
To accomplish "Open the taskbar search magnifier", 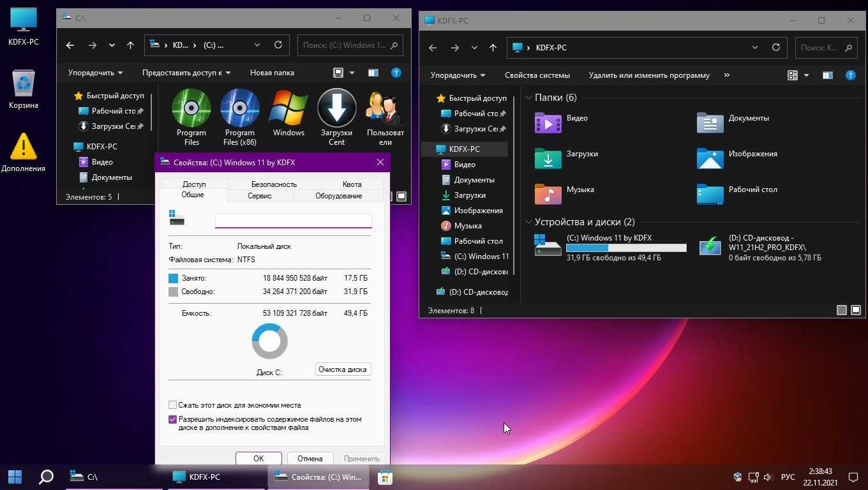I will [46, 477].
